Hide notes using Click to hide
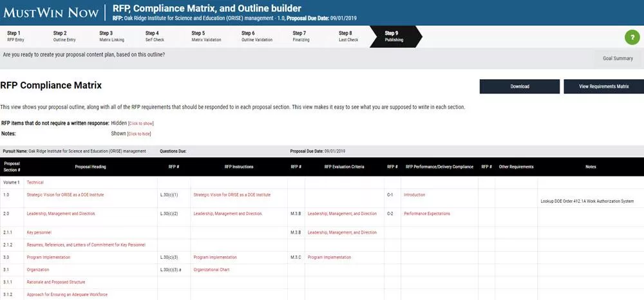This screenshot has width=644, height=300. pyautogui.click(x=139, y=134)
